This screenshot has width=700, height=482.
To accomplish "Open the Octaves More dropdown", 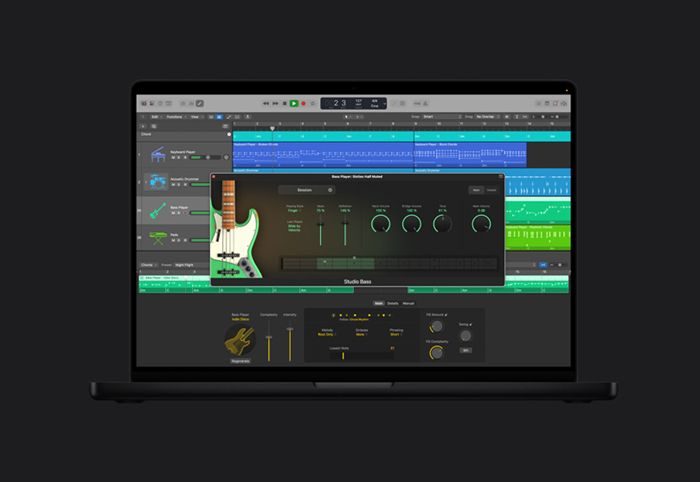I will (x=361, y=334).
